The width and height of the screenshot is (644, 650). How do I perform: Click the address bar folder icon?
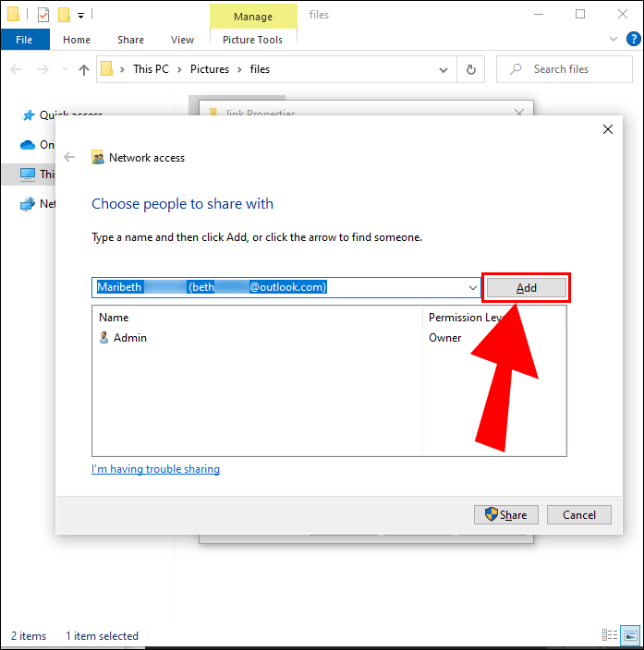pos(106,69)
